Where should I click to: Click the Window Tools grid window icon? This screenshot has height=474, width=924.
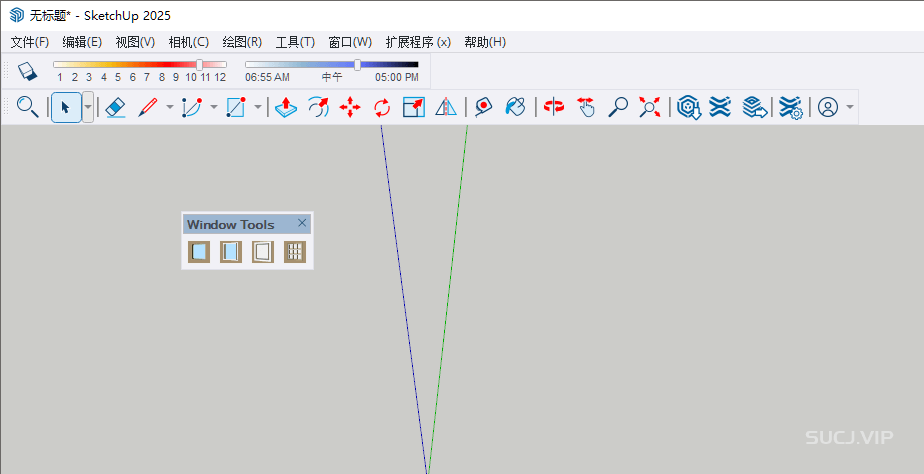pyautogui.click(x=295, y=252)
